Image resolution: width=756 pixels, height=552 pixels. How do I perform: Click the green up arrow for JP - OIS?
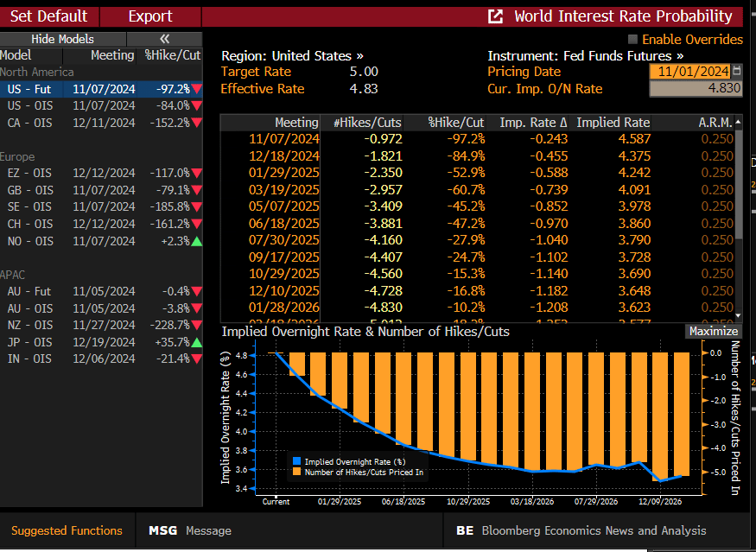(x=197, y=342)
